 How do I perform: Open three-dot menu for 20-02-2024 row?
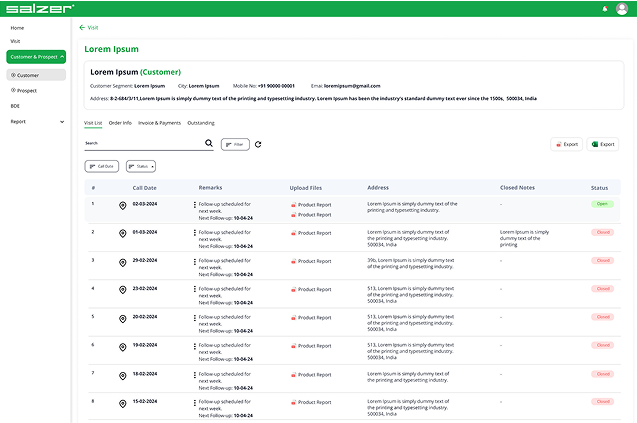pyautogui.click(x=195, y=317)
